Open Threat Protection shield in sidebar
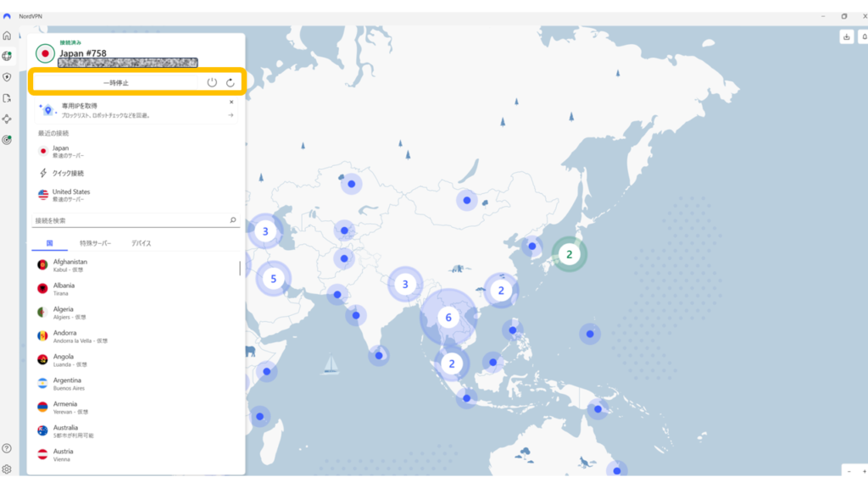This screenshot has width=868, height=488. pos(7,77)
